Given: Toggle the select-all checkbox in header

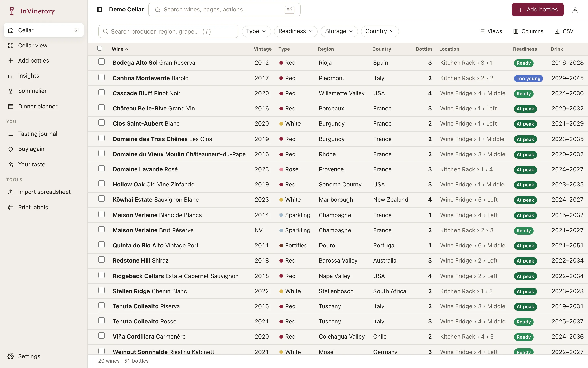Looking at the screenshot, I should [x=100, y=48].
